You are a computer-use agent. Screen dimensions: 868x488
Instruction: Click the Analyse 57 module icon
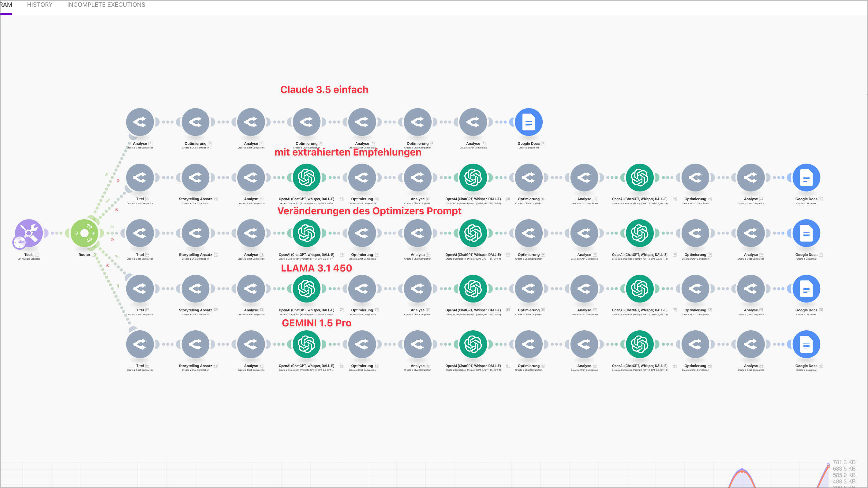tap(251, 344)
